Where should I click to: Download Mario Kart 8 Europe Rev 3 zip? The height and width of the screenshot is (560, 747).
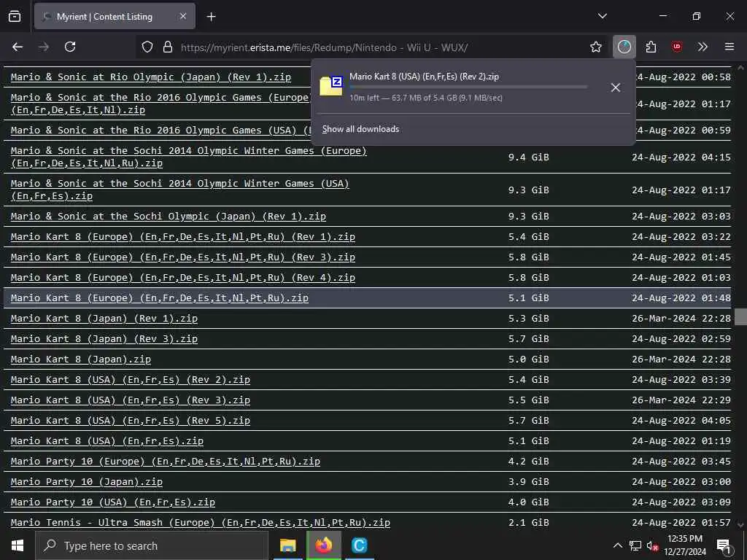click(183, 257)
